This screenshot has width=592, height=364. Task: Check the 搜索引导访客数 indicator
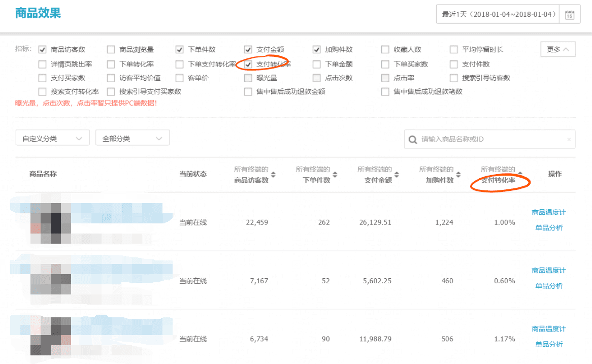[454, 78]
